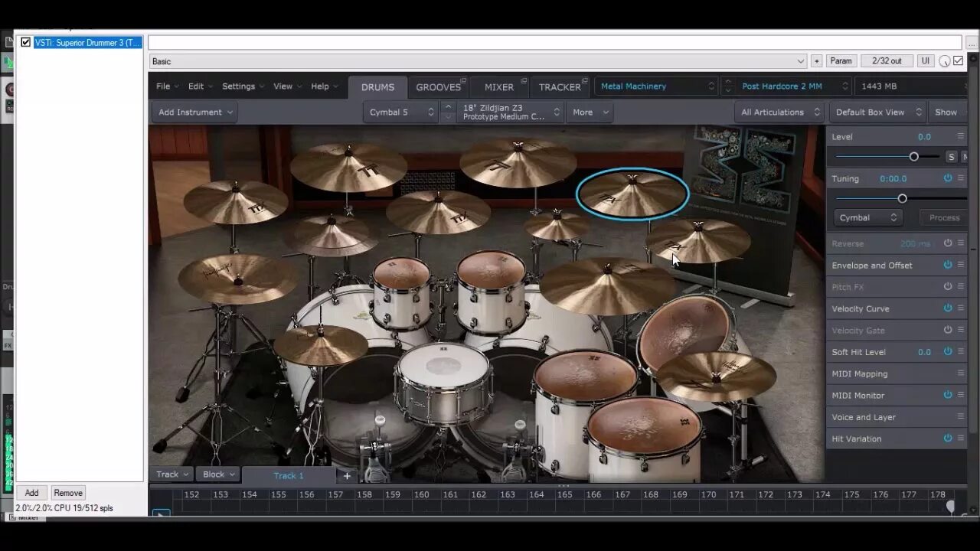The image size is (980, 551).
Task: Open the Velocity Gate menu icon
Action: (961, 330)
